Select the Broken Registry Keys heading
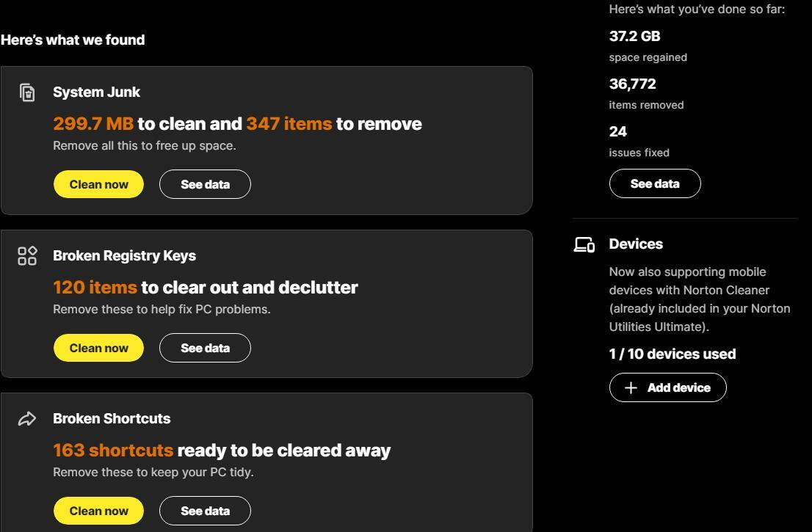This screenshot has height=532, width=812. (x=124, y=255)
